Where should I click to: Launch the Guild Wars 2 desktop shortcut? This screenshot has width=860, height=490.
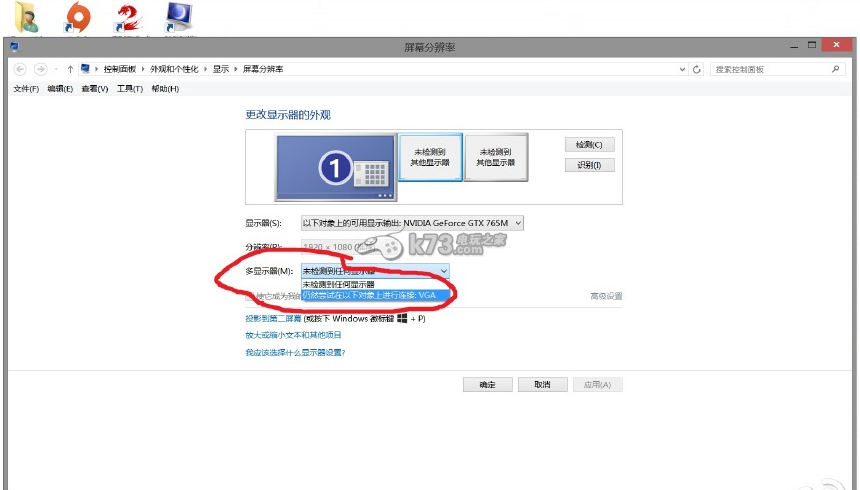pyautogui.click(x=127, y=17)
